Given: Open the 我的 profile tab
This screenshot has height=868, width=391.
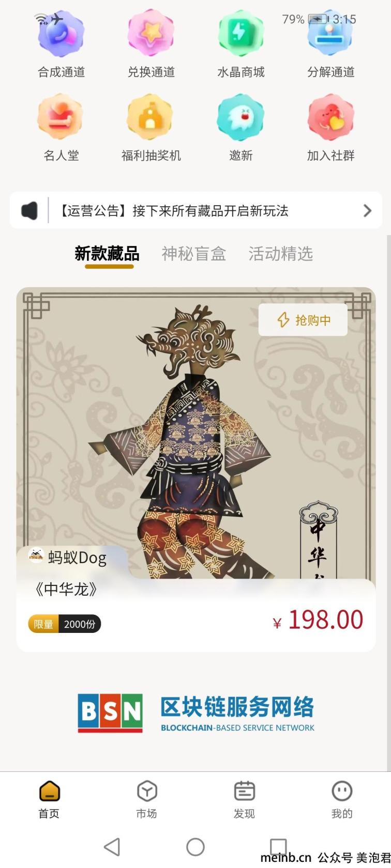Looking at the screenshot, I should click(342, 800).
